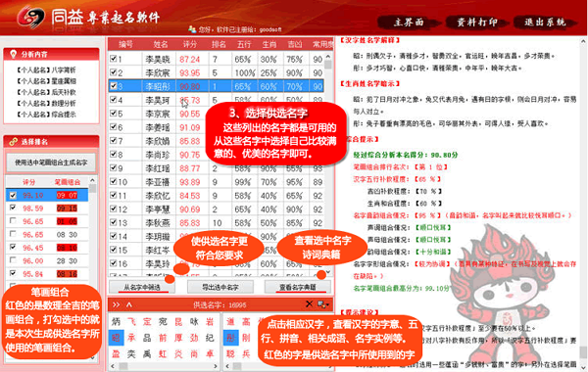588x372 pixels.
Task: Click 使用选中笔画组合生成名字 button
Action: 51,163
